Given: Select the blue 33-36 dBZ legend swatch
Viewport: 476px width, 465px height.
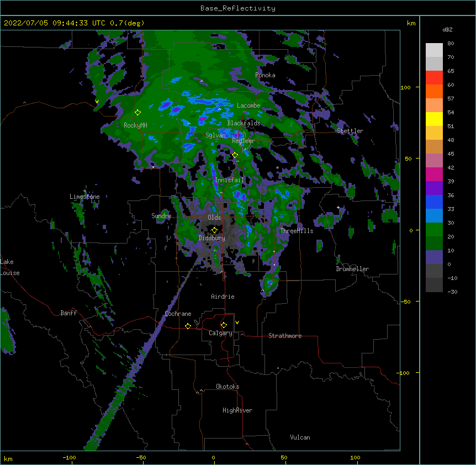Looking at the screenshot, I should coord(434,202).
